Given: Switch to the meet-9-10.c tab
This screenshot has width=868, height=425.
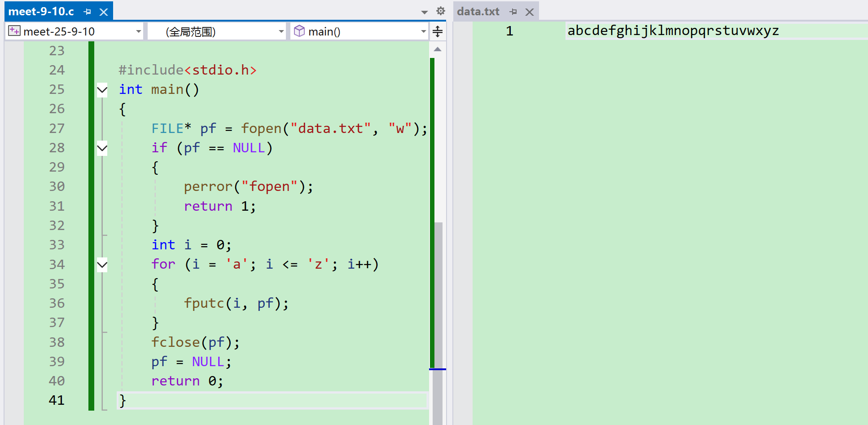Looking at the screenshot, I should tap(41, 12).
